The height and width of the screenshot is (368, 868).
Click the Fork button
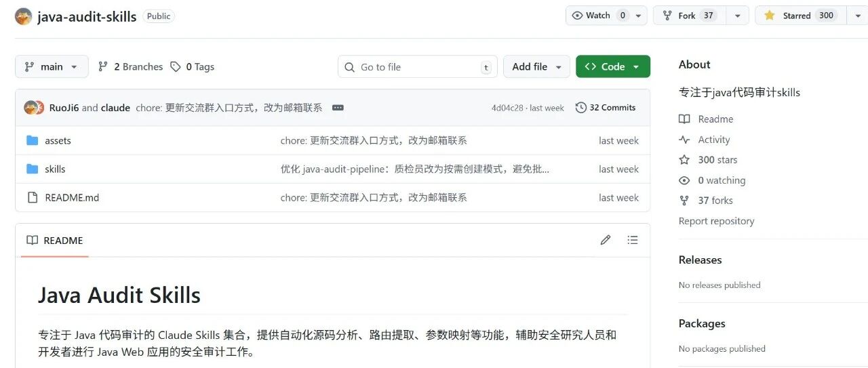point(690,16)
